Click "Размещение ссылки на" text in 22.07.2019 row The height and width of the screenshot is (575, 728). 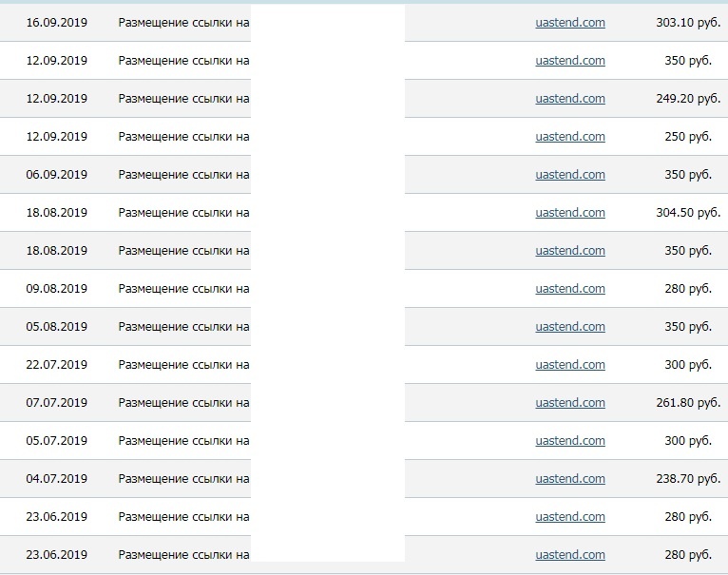(x=183, y=365)
